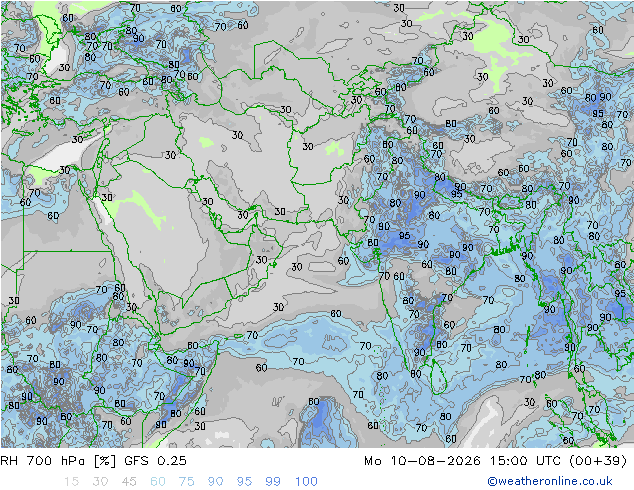Viewport: 634px width, 490px height.
Task: Click the Sri Lanka island outline on the map
Action: (x=438, y=376)
